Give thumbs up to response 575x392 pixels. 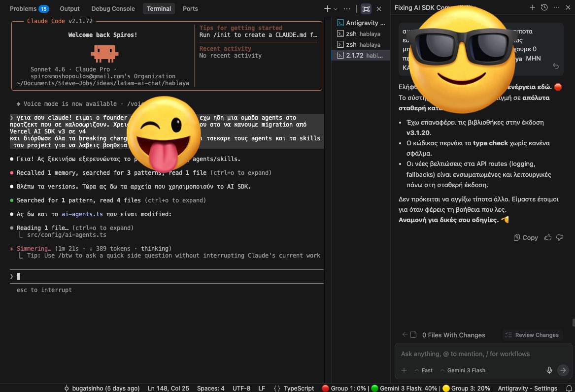[x=548, y=237]
